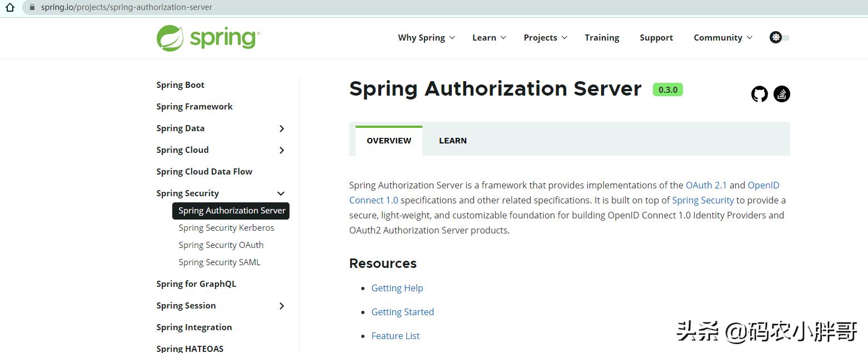Select Spring Authorization Server in sidebar
This screenshot has height=353, width=868.
(231, 211)
